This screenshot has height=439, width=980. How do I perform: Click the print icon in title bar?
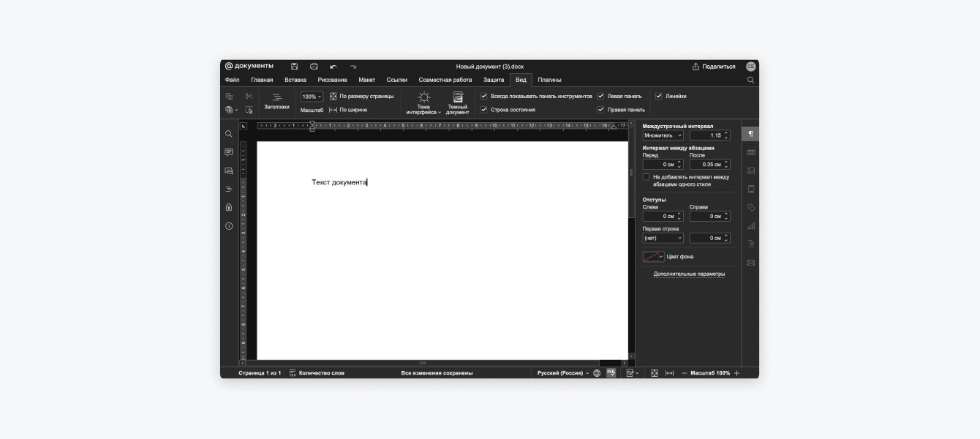[x=314, y=67]
